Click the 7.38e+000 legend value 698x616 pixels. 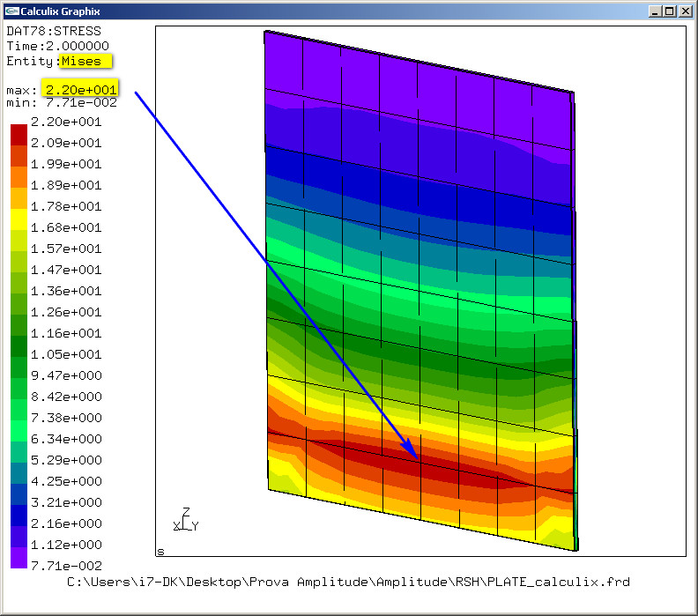click(x=66, y=418)
